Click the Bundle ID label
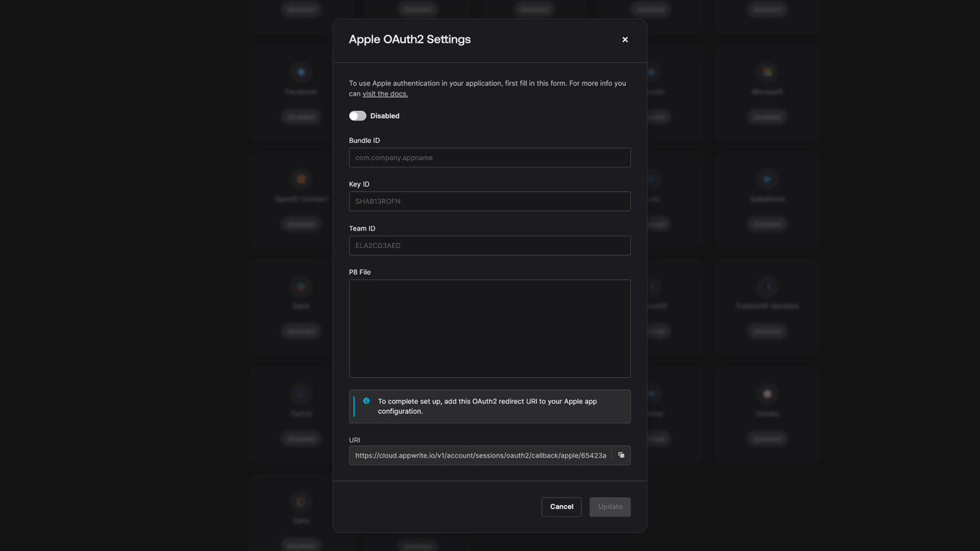Image resolution: width=980 pixels, height=551 pixels. coord(364,141)
